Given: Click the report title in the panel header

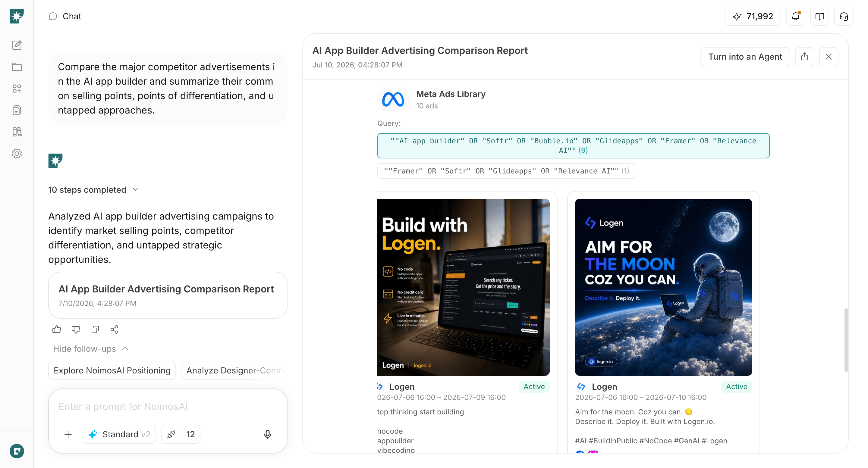Looking at the screenshot, I should tap(420, 51).
